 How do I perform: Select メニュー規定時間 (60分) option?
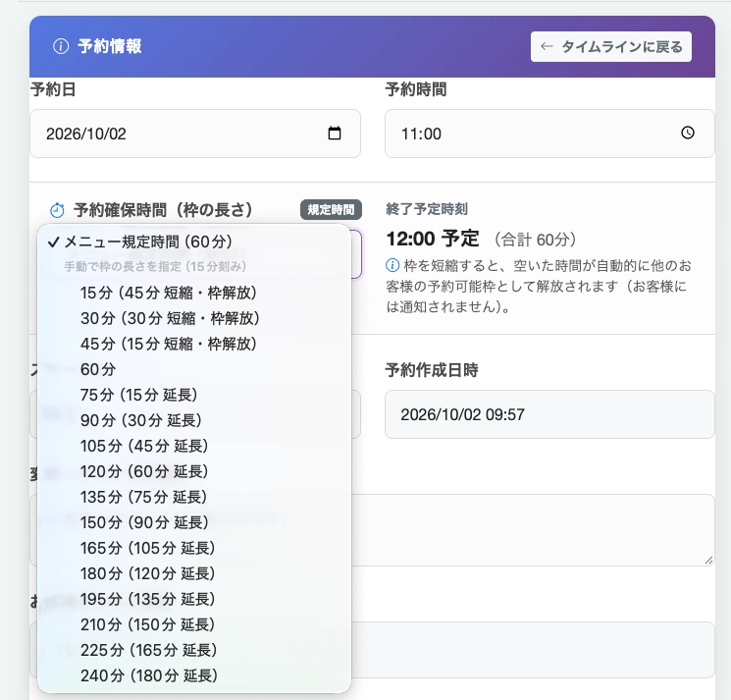click(x=194, y=242)
